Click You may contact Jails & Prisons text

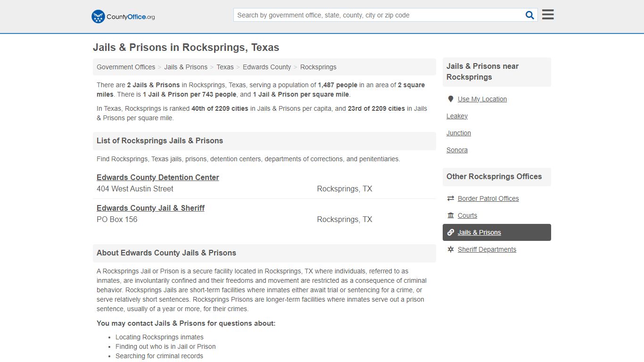tap(186, 323)
